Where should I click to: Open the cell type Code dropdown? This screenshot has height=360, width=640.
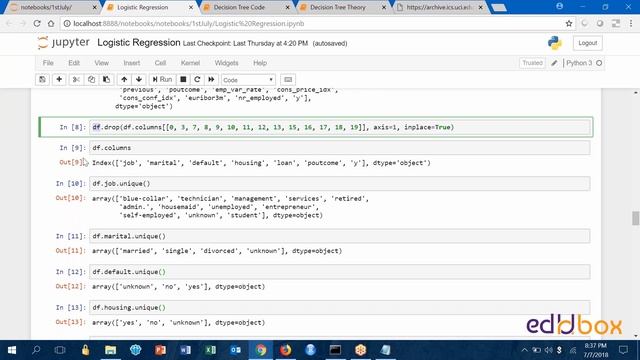(248, 80)
